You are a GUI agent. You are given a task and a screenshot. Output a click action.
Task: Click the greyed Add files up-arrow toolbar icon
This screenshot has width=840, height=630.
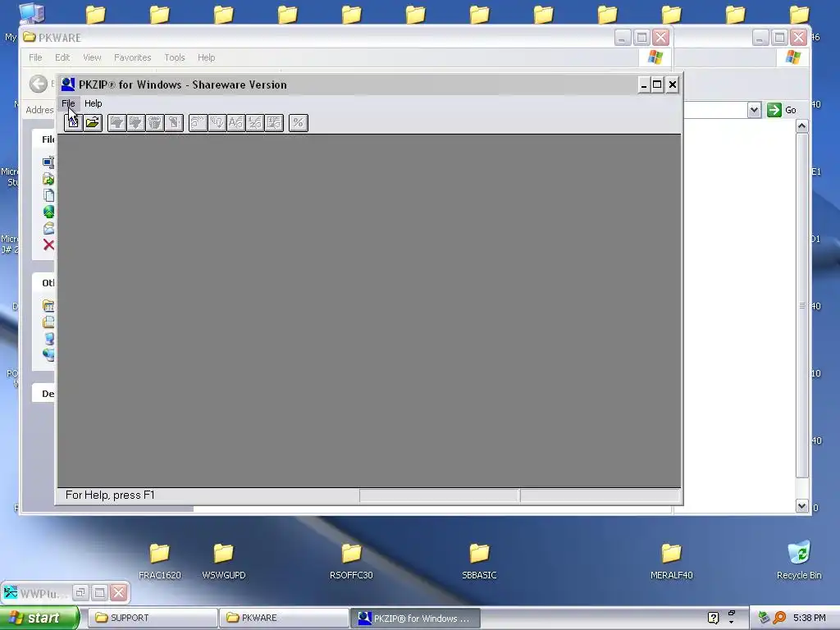[116, 123]
